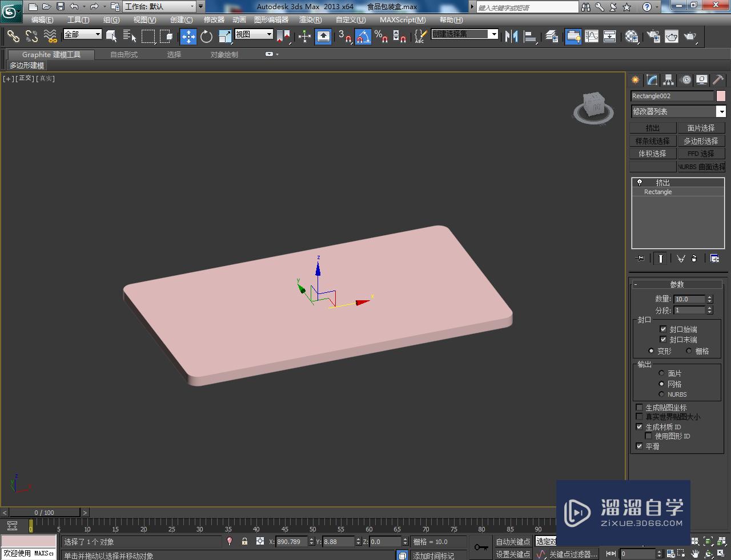Click the Render Production teapot icon

(690, 37)
